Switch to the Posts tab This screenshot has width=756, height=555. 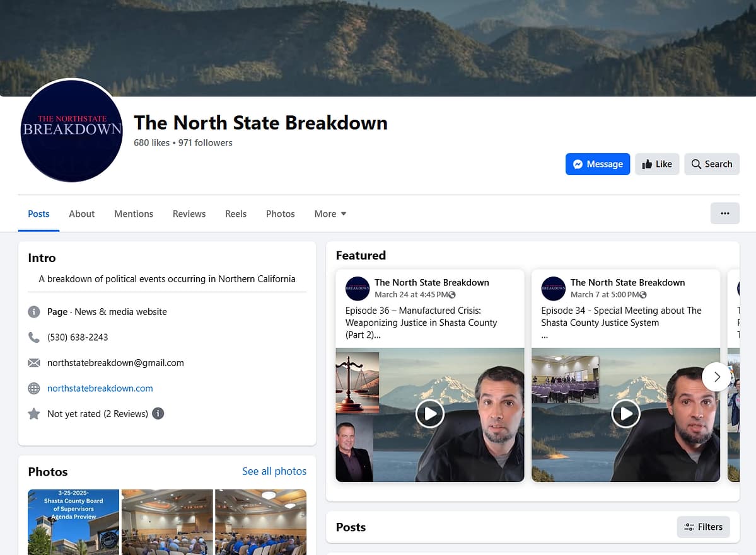click(38, 214)
